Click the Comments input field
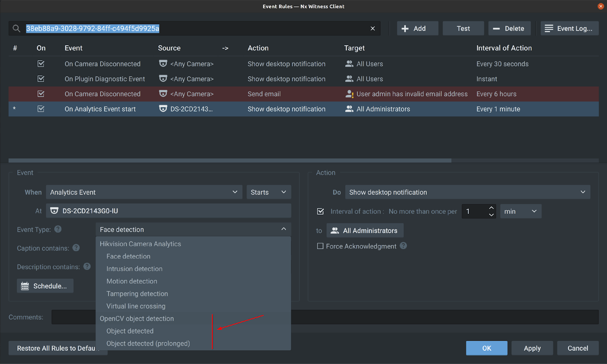Screen dimensions: 607x364 325,317
